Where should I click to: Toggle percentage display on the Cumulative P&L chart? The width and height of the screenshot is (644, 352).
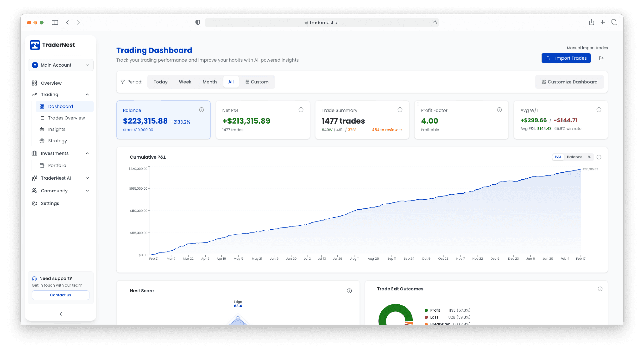pos(589,157)
